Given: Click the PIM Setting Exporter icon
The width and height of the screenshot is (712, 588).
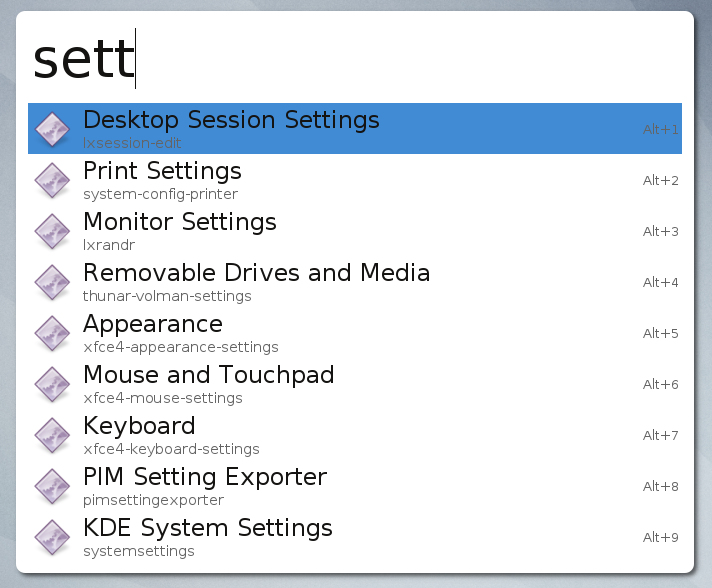Looking at the screenshot, I should (52, 486).
